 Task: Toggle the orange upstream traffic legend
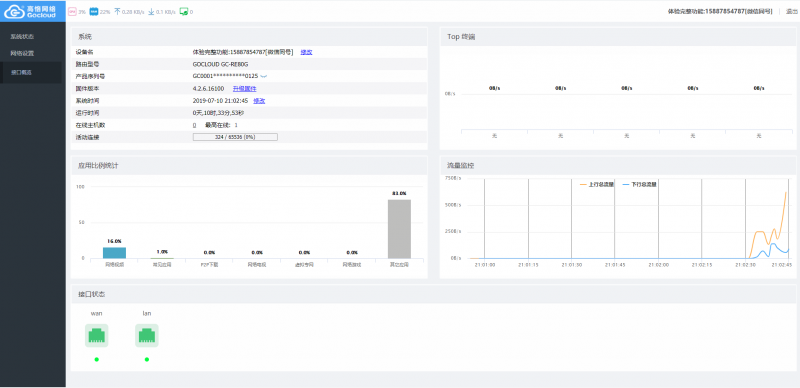point(597,184)
